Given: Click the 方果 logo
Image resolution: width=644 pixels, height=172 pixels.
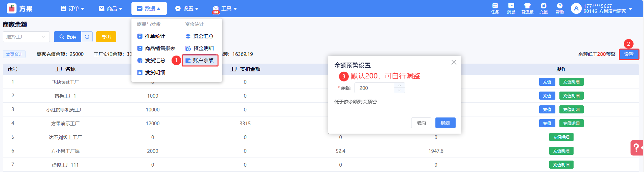Looking at the screenshot, I should click(x=20, y=8).
